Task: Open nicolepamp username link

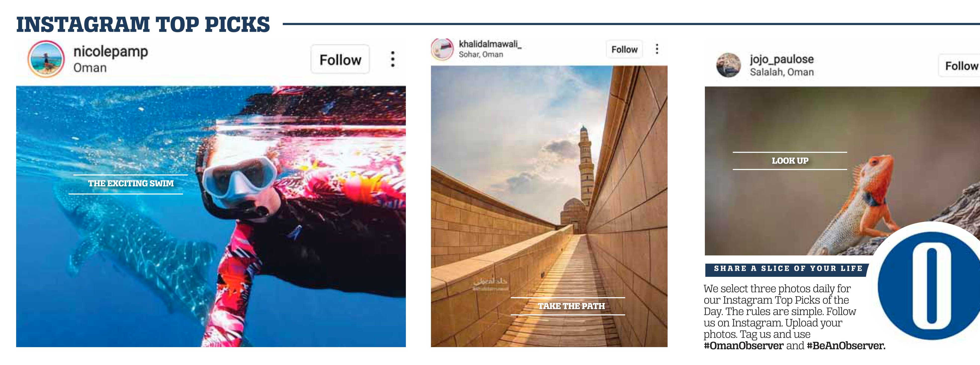Action: pos(110,52)
